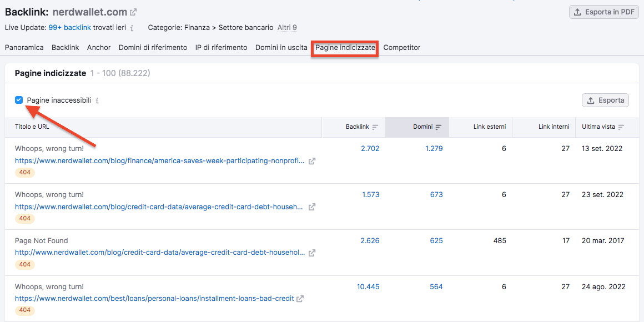Open the Competitor tab
644x322 pixels.
[x=402, y=48]
